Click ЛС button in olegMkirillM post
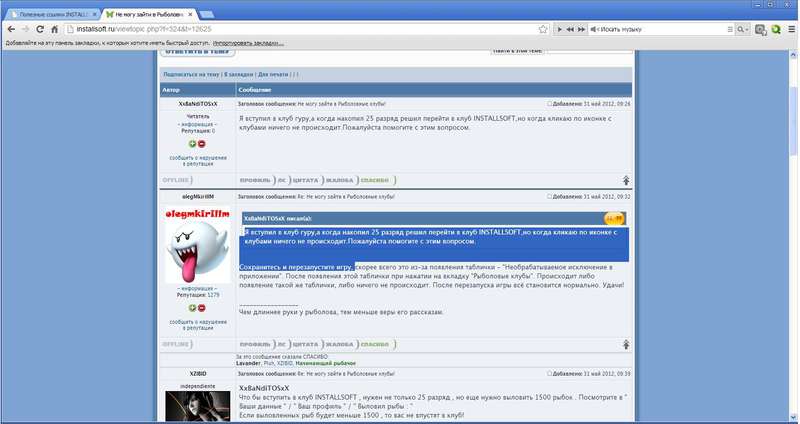This screenshot has width=800, height=424. click(x=282, y=344)
